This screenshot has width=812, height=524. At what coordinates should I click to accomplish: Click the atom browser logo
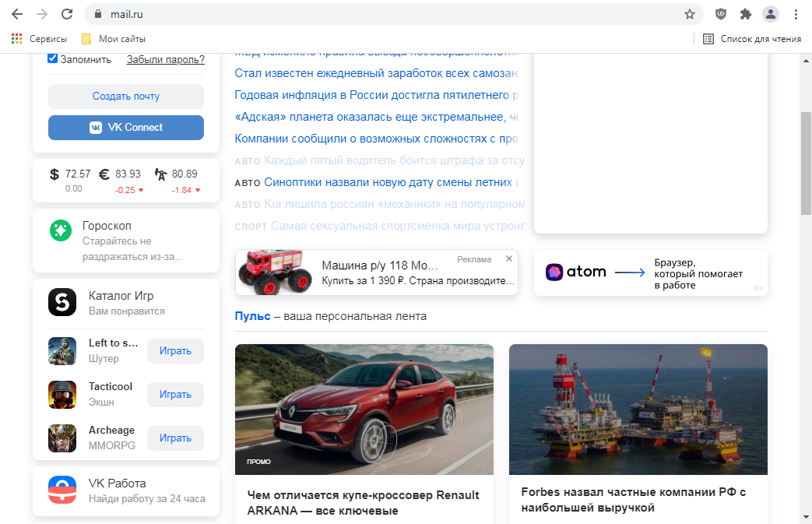click(x=576, y=272)
